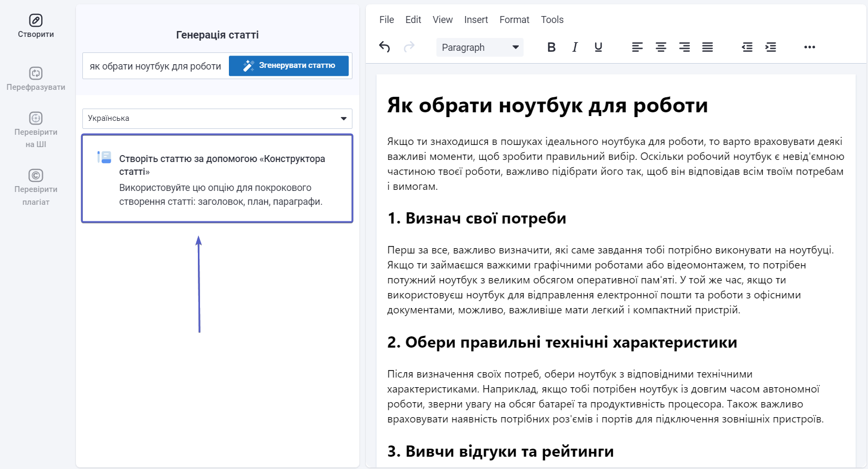Screen dimensions: 868x469
Task: Focus the article topic input field
Action: [x=156, y=66]
